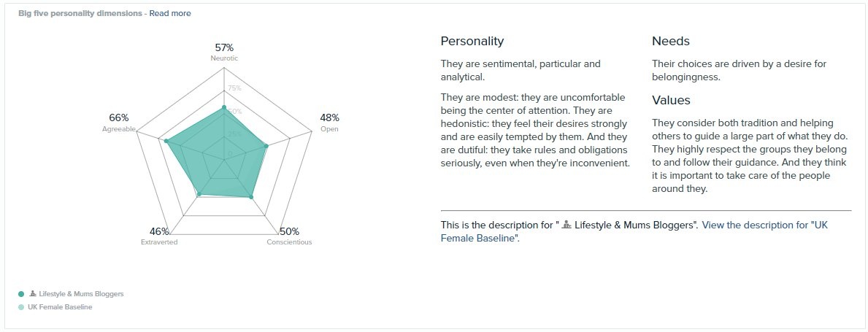This screenshot has height=332, width=868.
Task: Toggle Lifestyle & Mums Bloggers legend dot
Action: click(21, 294)
